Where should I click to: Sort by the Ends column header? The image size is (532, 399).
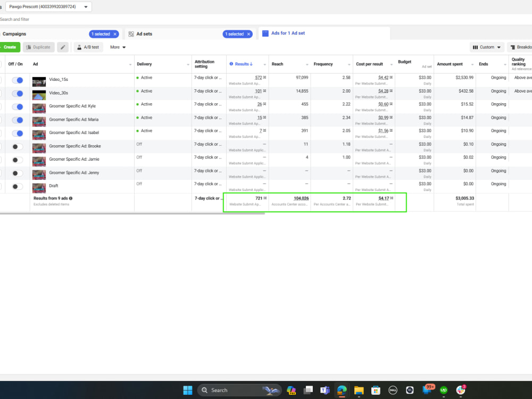tap(484, 64)
